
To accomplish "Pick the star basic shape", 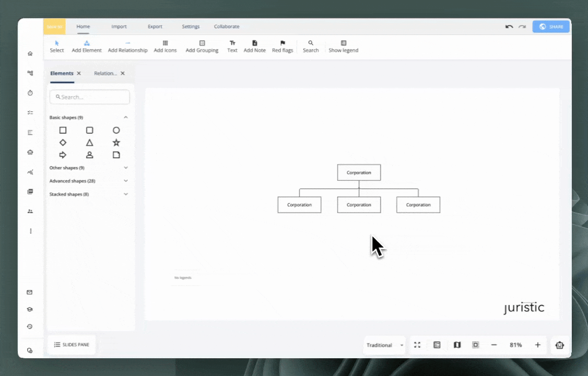I will click(116, 143).
